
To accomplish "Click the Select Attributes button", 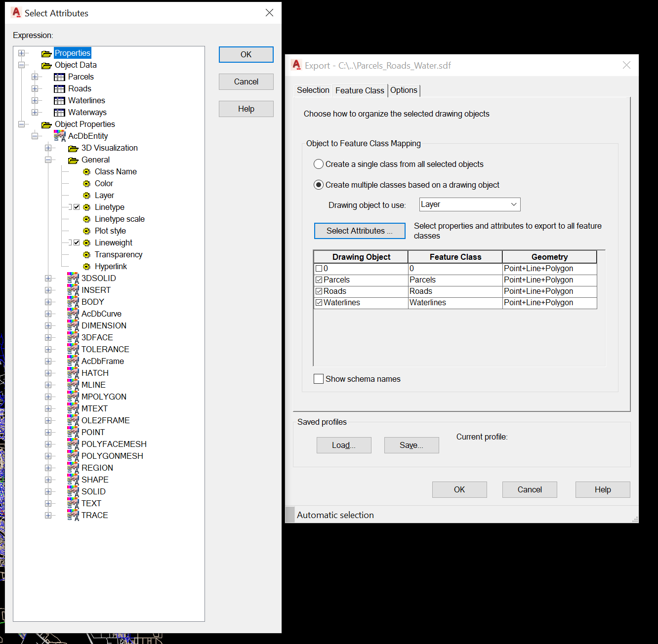I will pyautogui.click(x=359, y=231).
